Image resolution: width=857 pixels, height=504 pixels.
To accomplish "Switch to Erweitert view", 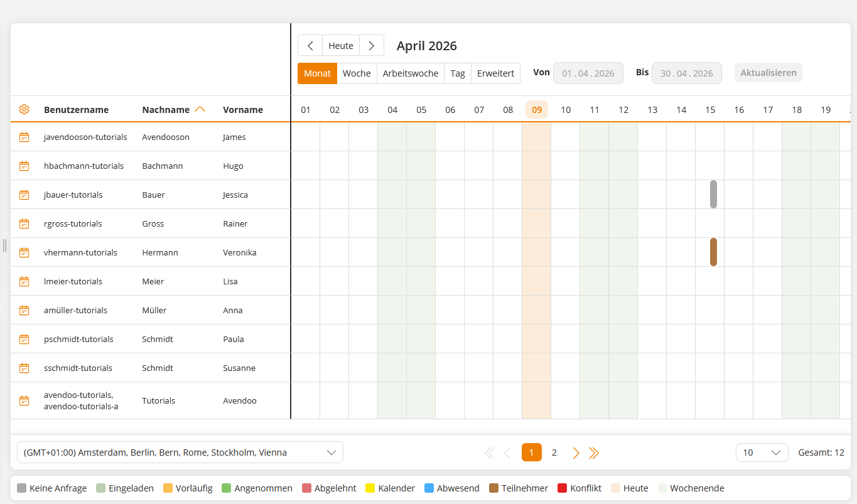I will tap(495, 73).
